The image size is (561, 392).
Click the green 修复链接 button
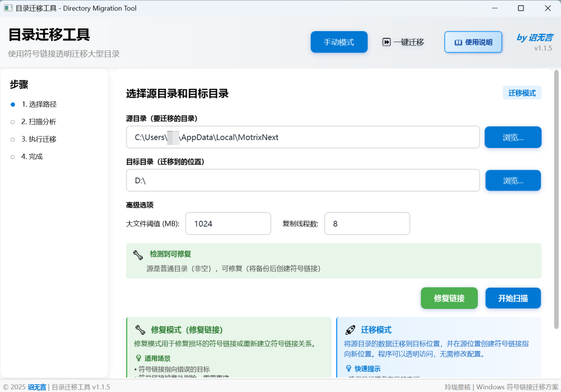pos(449,298)
